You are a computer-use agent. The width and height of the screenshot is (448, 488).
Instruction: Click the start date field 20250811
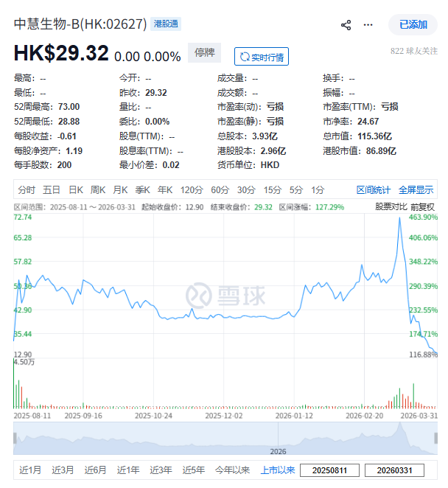coord(330,470)
